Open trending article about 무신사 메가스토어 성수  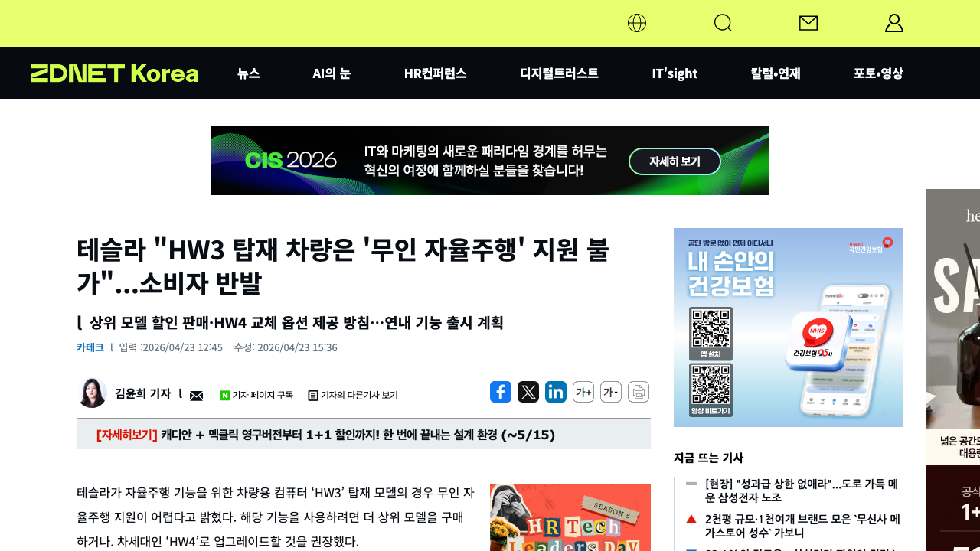[x=802, y=526]
